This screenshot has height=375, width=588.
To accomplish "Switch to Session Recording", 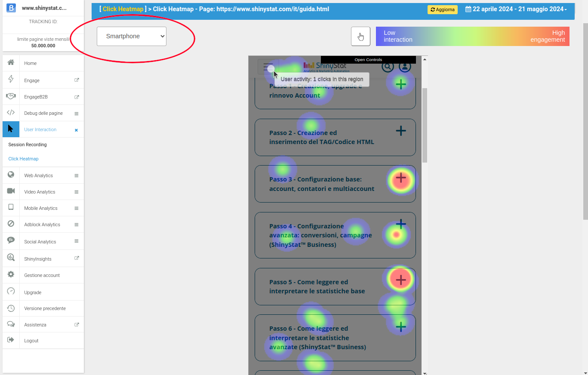I will (27, 144).
